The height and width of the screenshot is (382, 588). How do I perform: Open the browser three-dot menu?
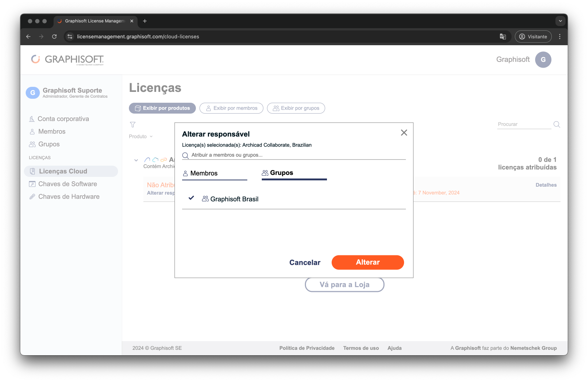click(x=560, y=37)
